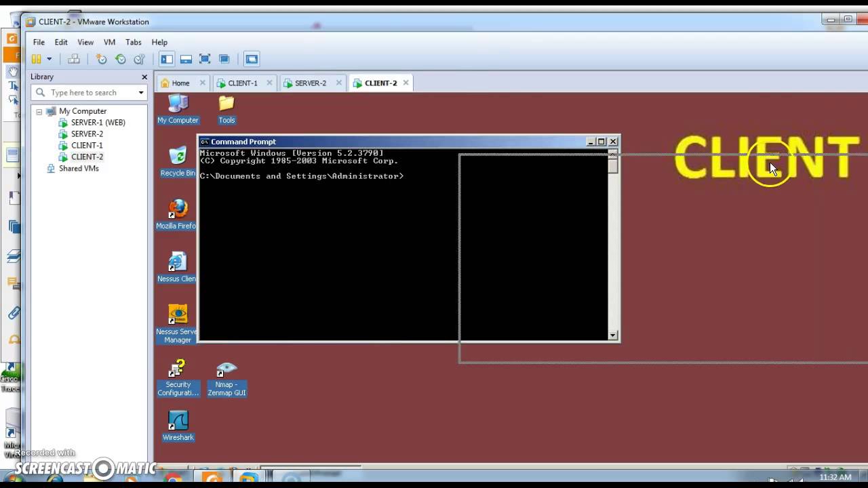Click the Recycle Bin desktop icon

[178, 162]
